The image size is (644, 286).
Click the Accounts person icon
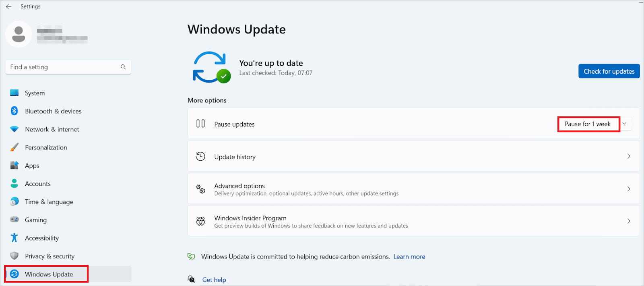point(14,183)
